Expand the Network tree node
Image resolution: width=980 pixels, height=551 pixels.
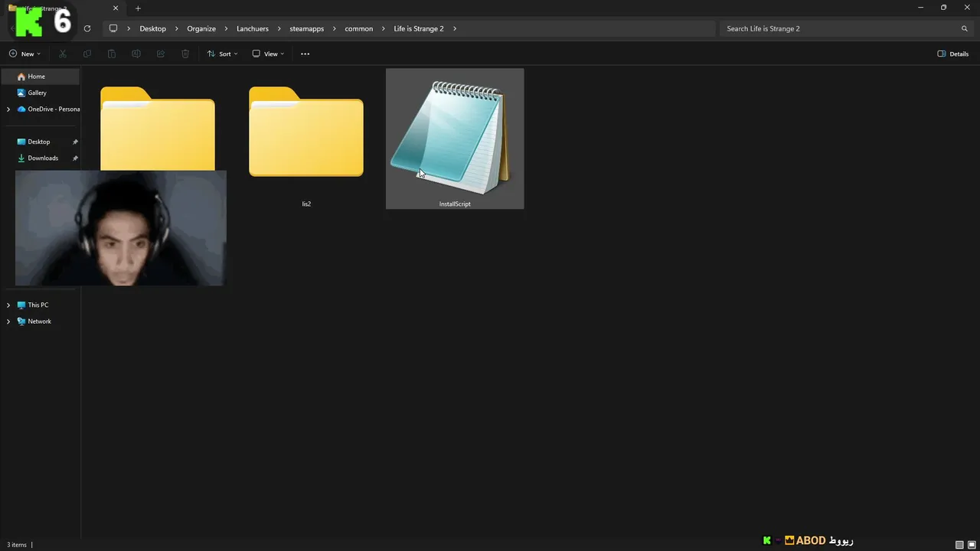(x=8, y=321)
